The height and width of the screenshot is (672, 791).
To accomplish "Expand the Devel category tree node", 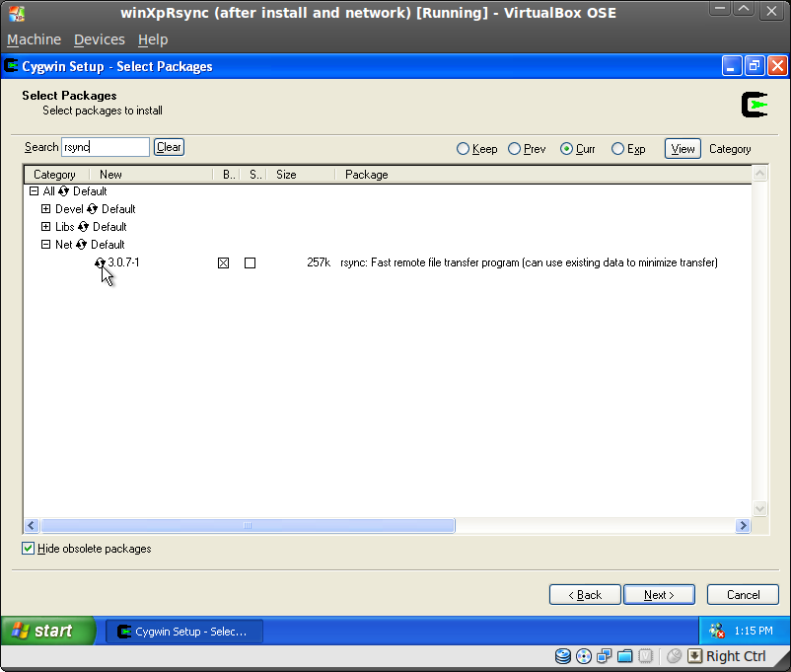I will (45, 208).
